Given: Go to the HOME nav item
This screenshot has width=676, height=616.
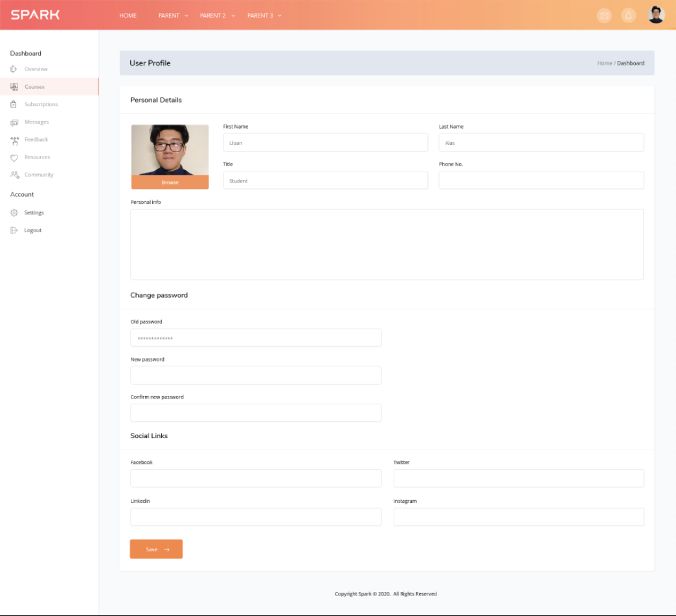Looking at the screenshot, I should click(x=128, y=16).
